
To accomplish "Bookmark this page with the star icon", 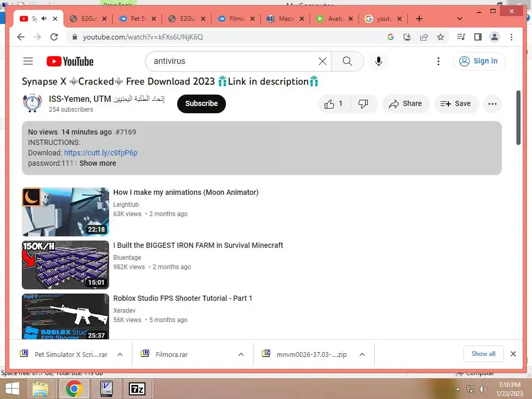I will pyautogui.click(x=441, y=37).
